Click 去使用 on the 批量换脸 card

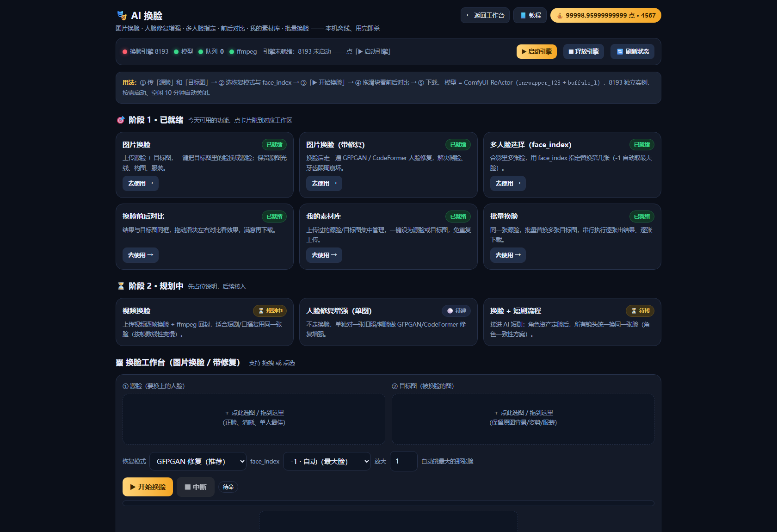pos(508,255)
